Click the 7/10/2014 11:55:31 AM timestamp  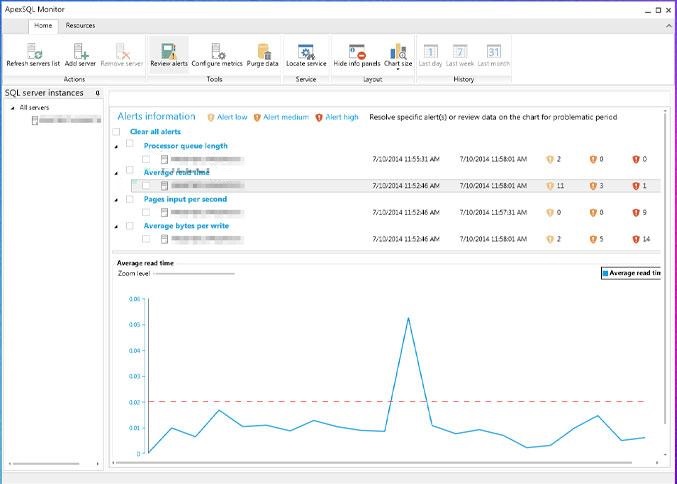pos(406,159)
